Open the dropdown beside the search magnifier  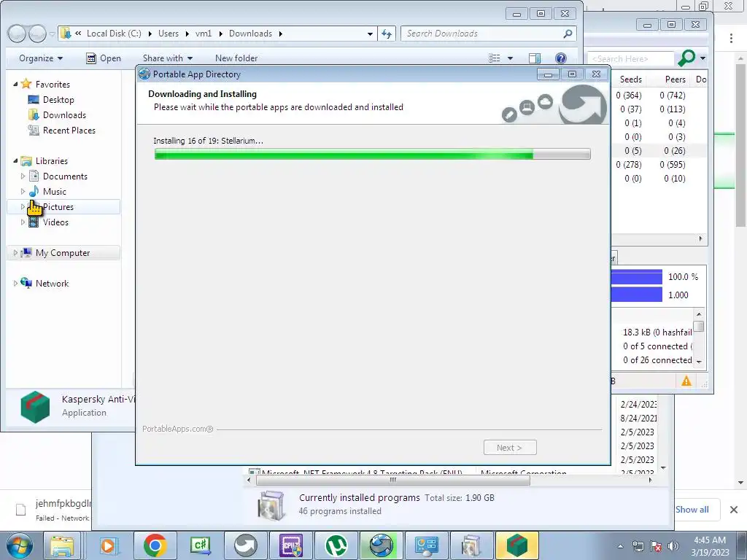tap(703, 58)
